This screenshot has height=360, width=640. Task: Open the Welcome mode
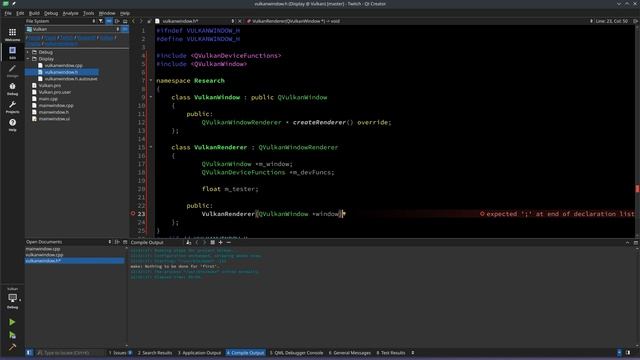[x=12, y=34]
